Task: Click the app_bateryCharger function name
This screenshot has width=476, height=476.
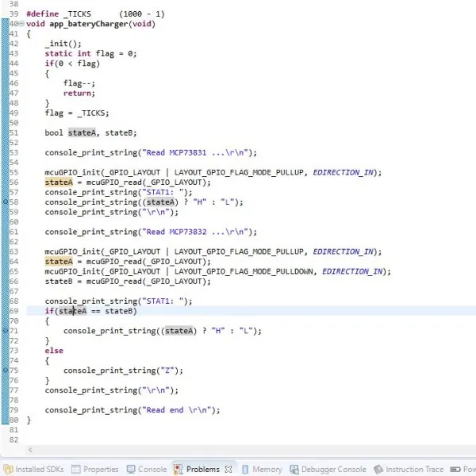Action: pyautogui.click(x=89, y=24)
